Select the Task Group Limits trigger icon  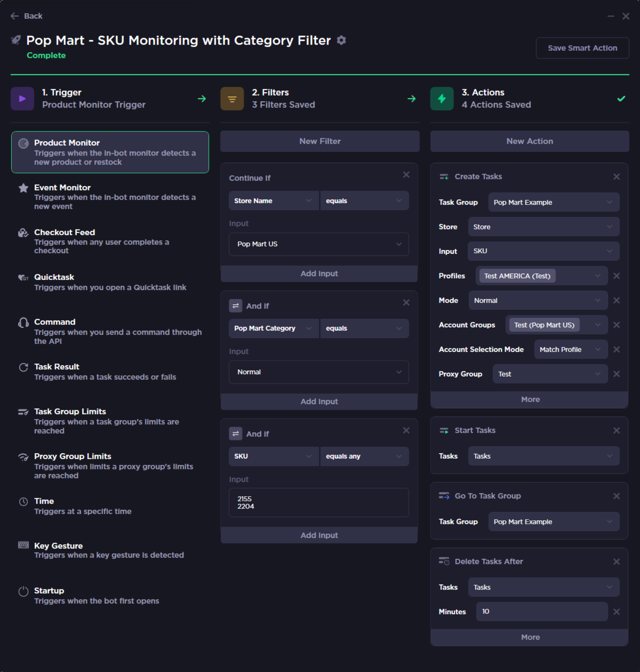click(x=23, y=412)
